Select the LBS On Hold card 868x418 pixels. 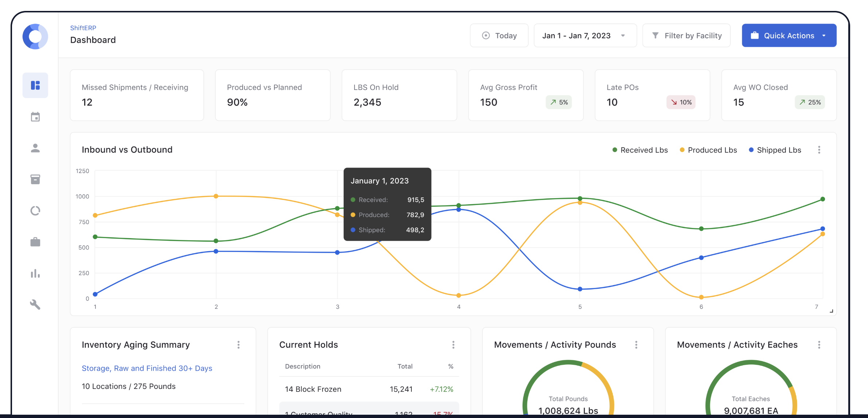399,95
